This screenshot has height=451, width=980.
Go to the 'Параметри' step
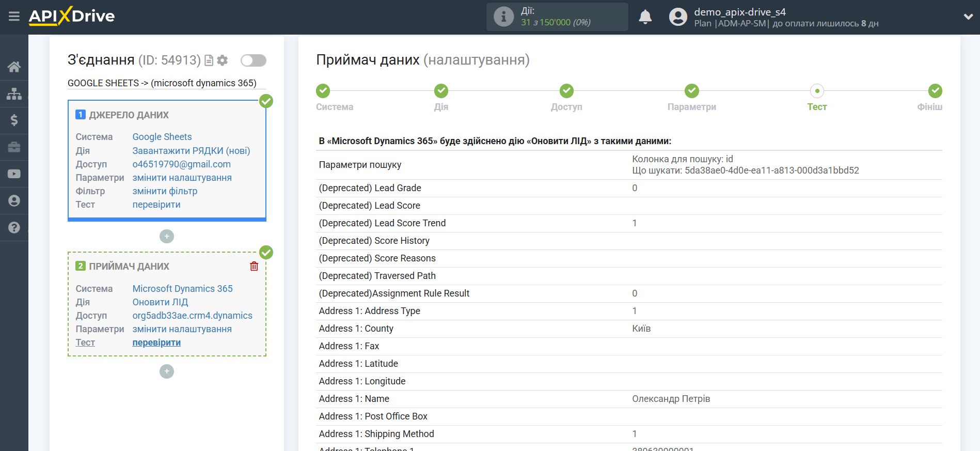tap(692, 107)
